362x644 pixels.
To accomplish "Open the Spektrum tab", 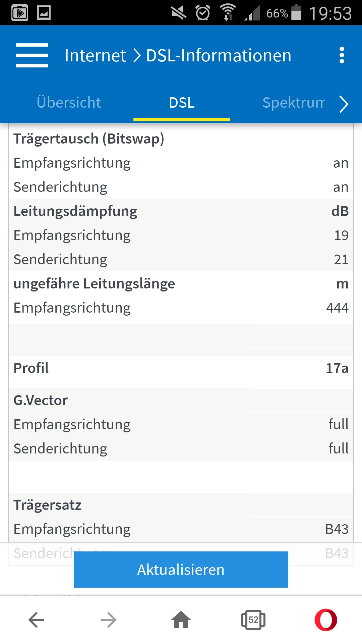I will [294, 103].
